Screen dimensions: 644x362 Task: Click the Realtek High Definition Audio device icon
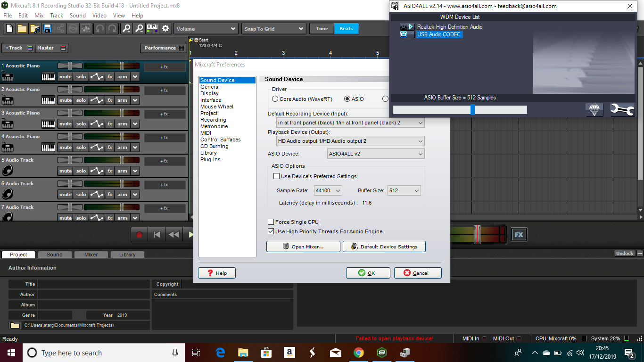pyautogui.click(x=407, y=27)
